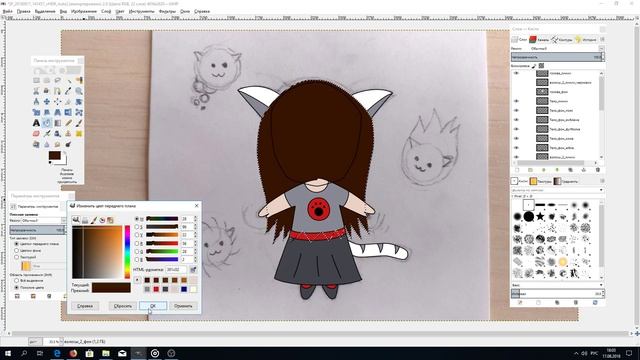This screenshot has height=360, width=640.
Task: Delete layer with trash icon in Layers panel
Action: (598, 170)
